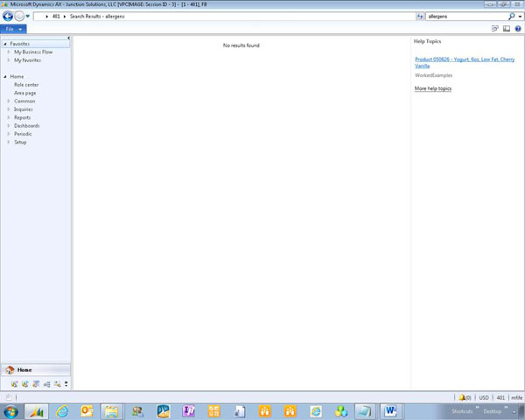Click the Home module button
Viewport: 525px width, 420px height.
tap(36, 370)
